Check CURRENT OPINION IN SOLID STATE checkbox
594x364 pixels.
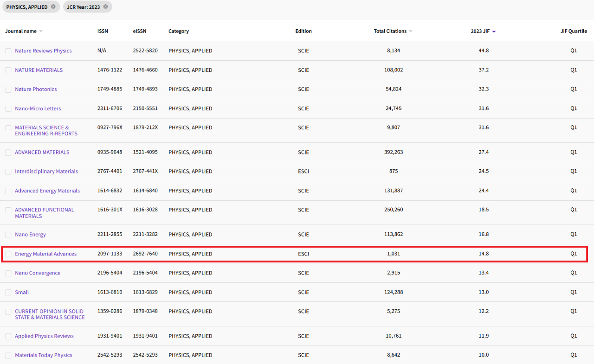pyautogui.click(x=8, y=312)
